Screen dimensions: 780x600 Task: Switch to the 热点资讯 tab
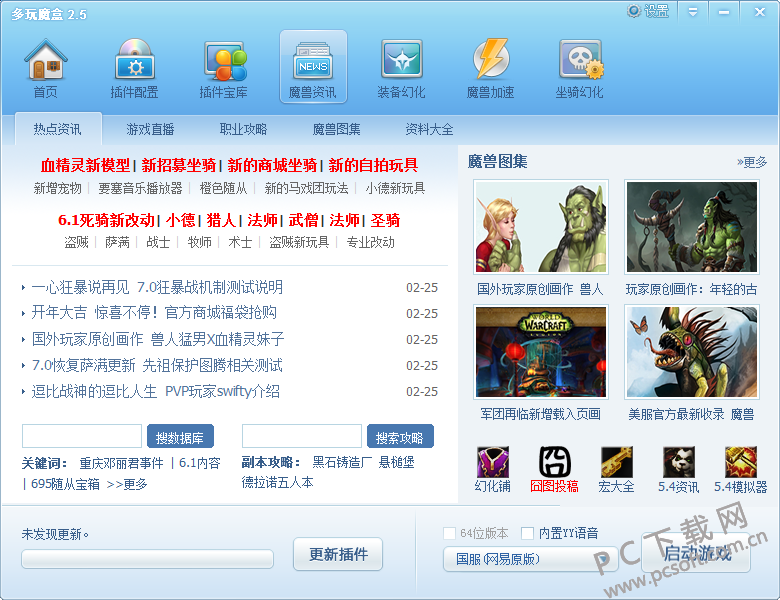(x=58, y=129)
